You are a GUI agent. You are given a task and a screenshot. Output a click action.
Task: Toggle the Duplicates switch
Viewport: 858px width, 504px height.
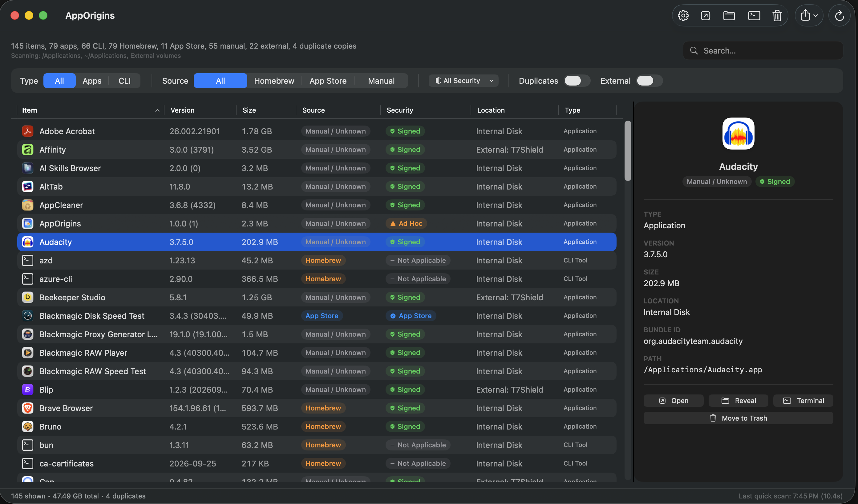click(x=577, y=81)
